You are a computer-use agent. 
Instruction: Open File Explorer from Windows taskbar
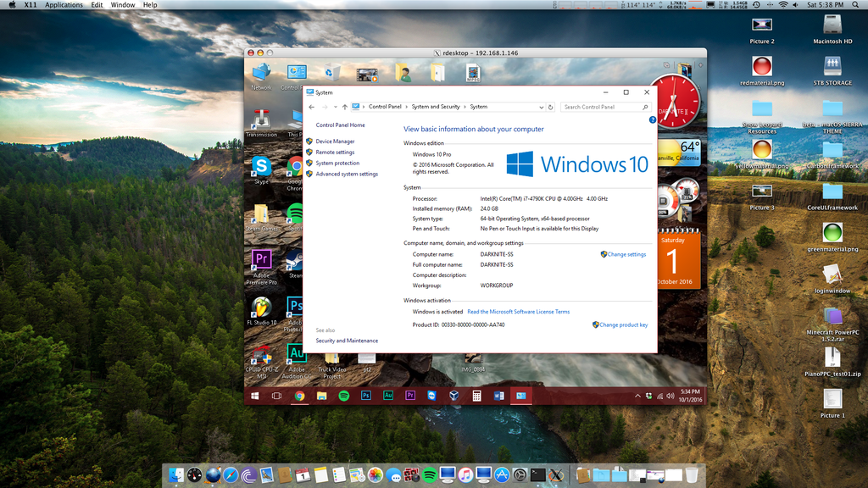[x=321, y=396]
